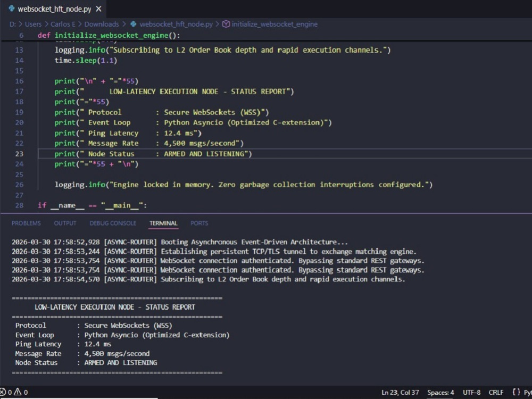Click the 'ARMED AND LISTENING' code line
Viewport: 532px width, 399px height.
click(153, 154)
